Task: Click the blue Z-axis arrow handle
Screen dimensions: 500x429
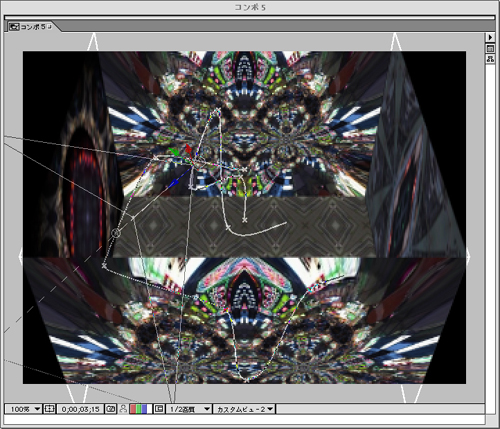Action: 174,183
